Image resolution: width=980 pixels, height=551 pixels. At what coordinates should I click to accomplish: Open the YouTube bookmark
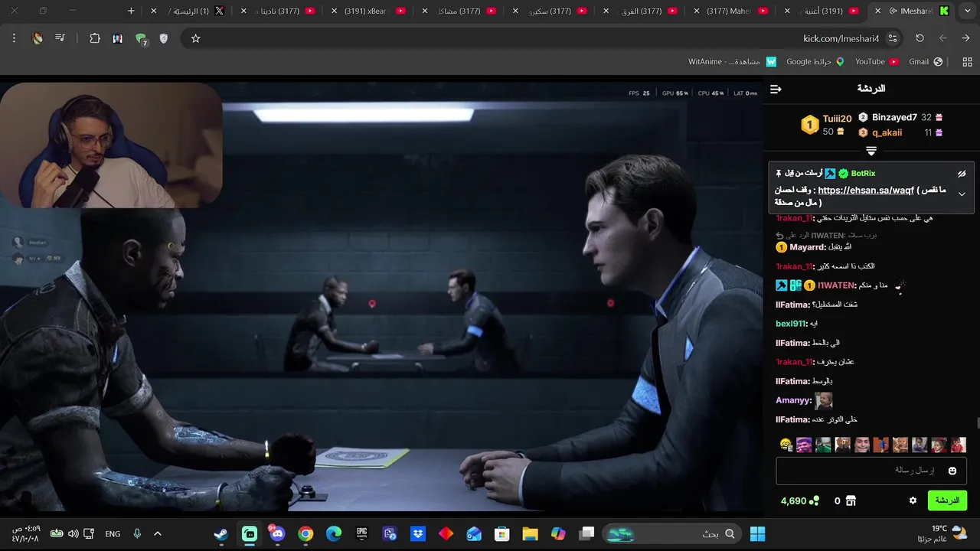coord(877,61)
